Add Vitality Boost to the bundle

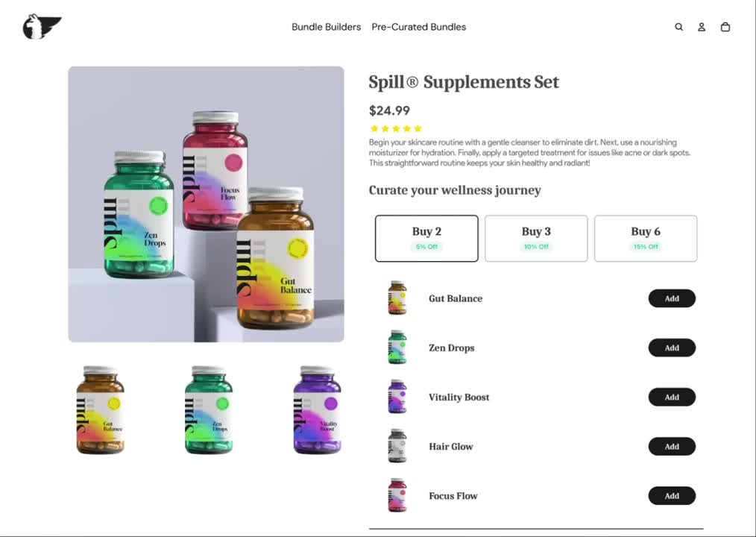coord(672,397)
